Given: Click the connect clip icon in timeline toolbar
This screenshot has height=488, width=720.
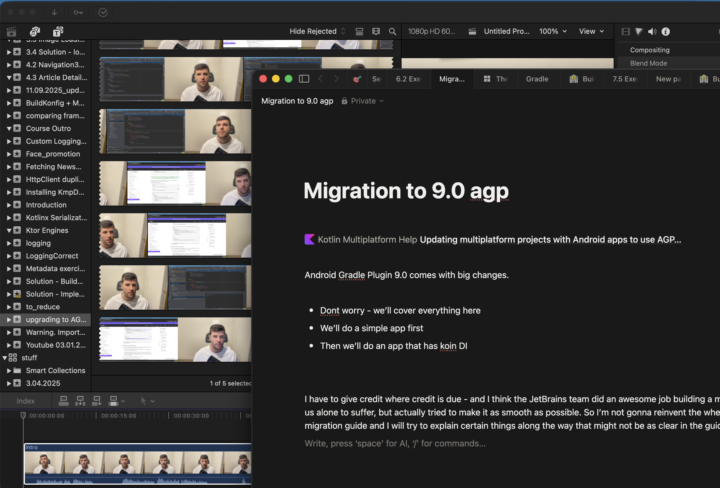Looking at the screenshot, I should click(x=63, y=401).
